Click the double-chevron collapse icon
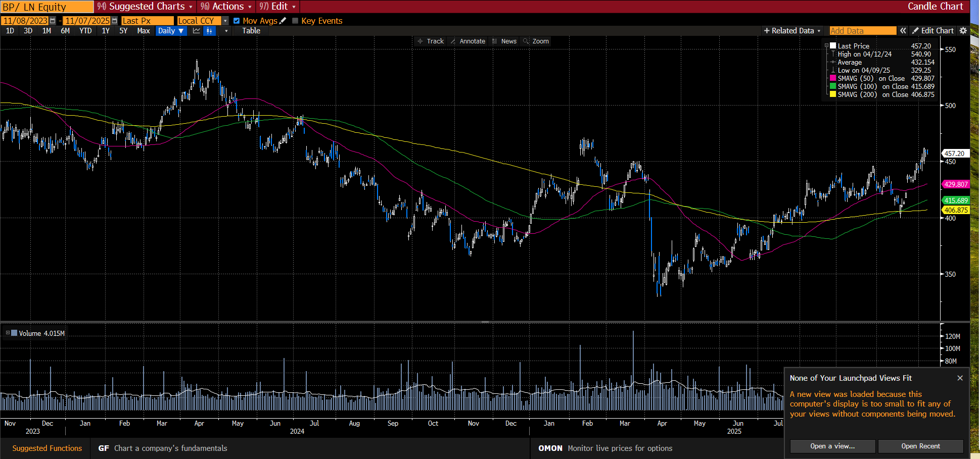The height and width of the screenshot is (459, 980). click(903, 31)
